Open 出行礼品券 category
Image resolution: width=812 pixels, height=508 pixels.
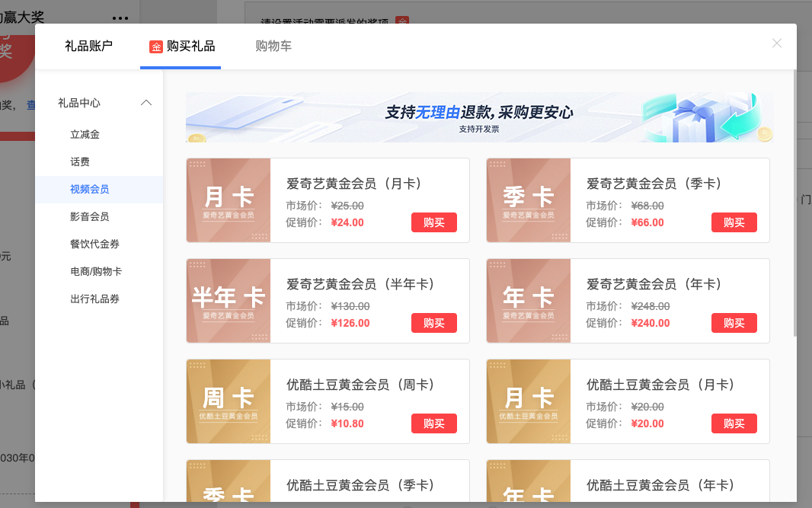(x=94, y=299)
